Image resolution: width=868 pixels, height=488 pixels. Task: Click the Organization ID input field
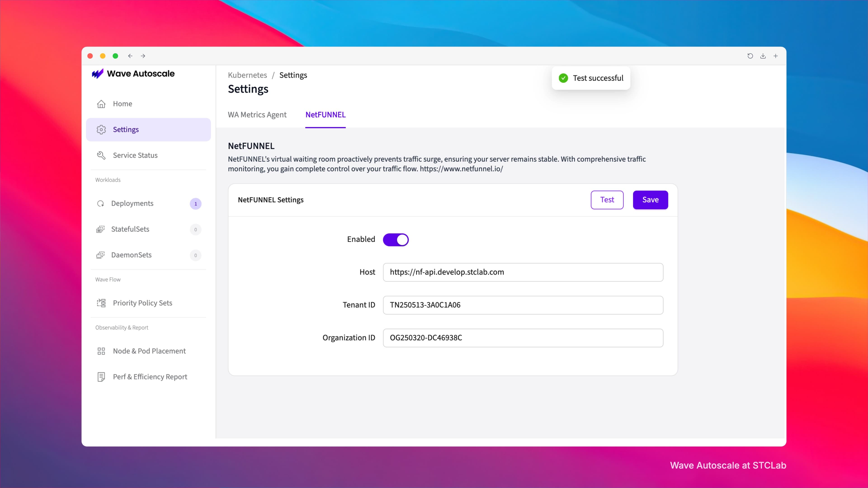coord(523,338)
